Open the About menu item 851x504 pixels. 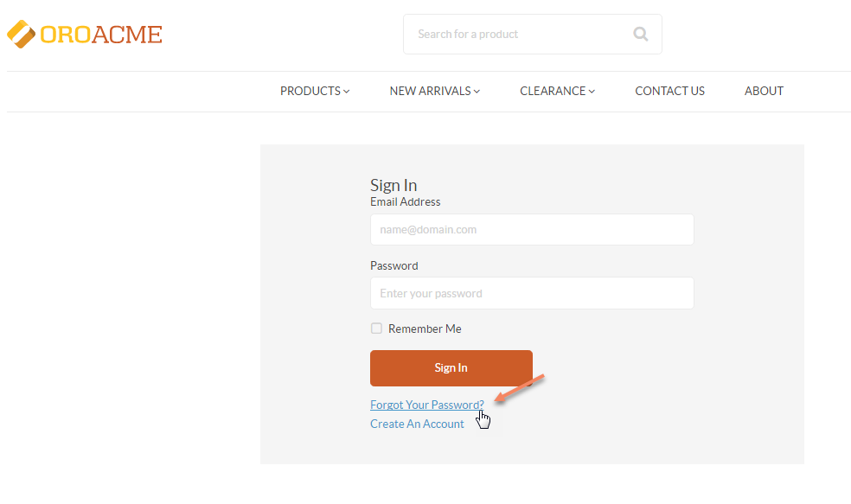764,91
